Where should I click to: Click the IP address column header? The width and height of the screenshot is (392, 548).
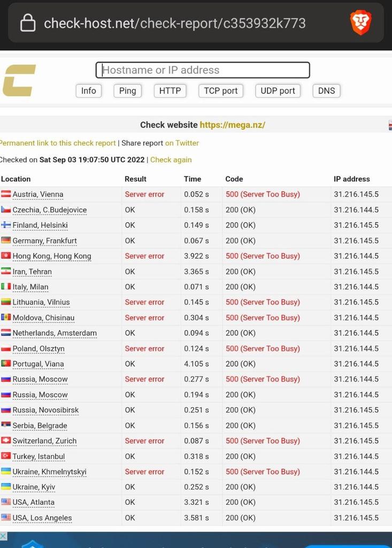[351, 179]
